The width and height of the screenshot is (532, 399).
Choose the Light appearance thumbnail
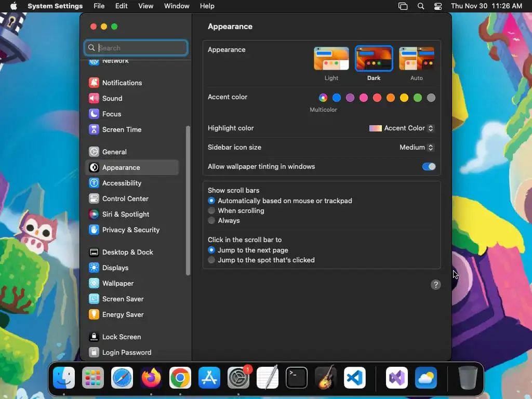(331, 58)
